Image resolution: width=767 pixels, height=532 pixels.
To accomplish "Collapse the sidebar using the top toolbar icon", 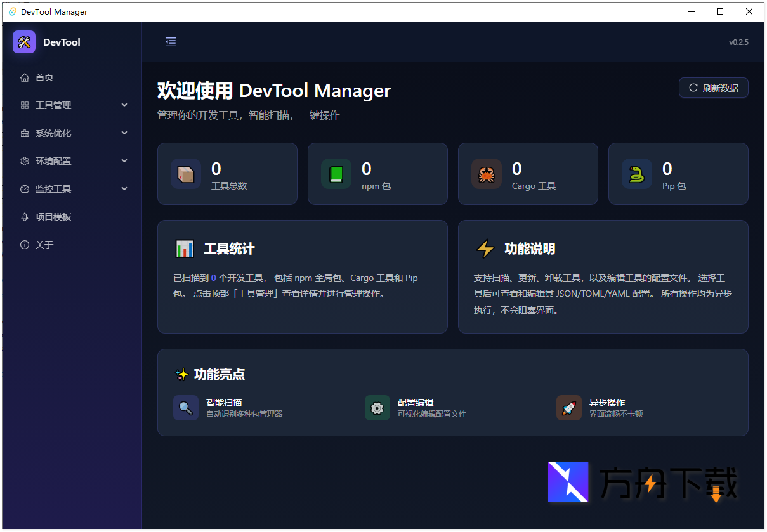I will [x=170, y=42].
